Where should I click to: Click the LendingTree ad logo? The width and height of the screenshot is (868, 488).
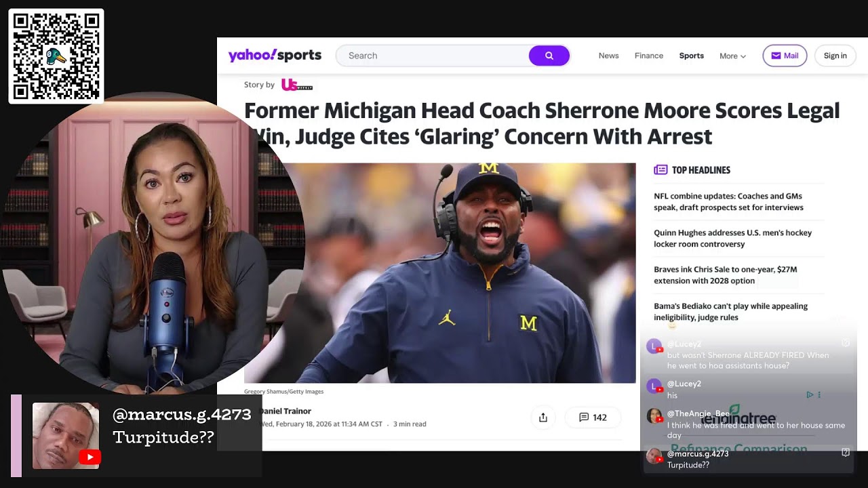click(x=738, y=415)
